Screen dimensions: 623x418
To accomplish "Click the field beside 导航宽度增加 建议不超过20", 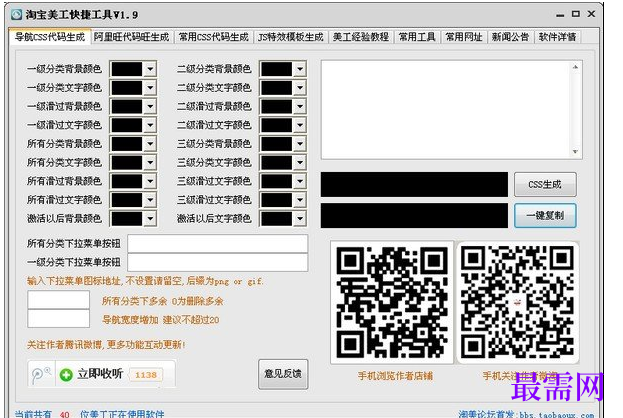I will [x=58, y=319].
